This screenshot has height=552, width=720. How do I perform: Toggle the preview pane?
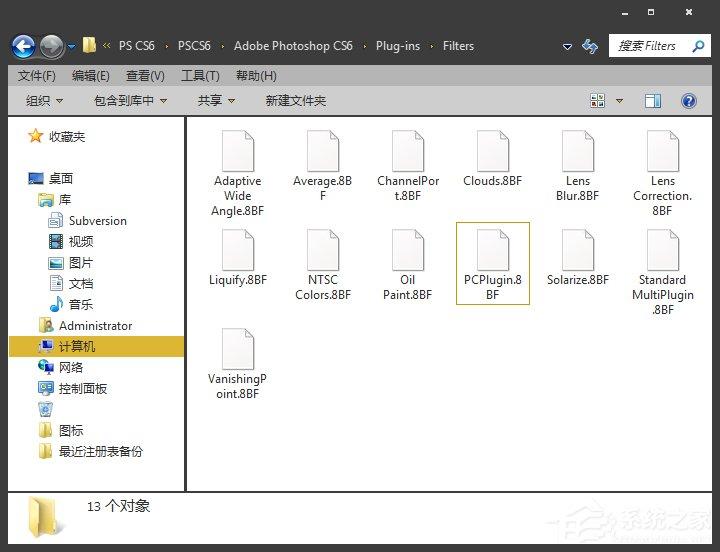pos(652,101)
